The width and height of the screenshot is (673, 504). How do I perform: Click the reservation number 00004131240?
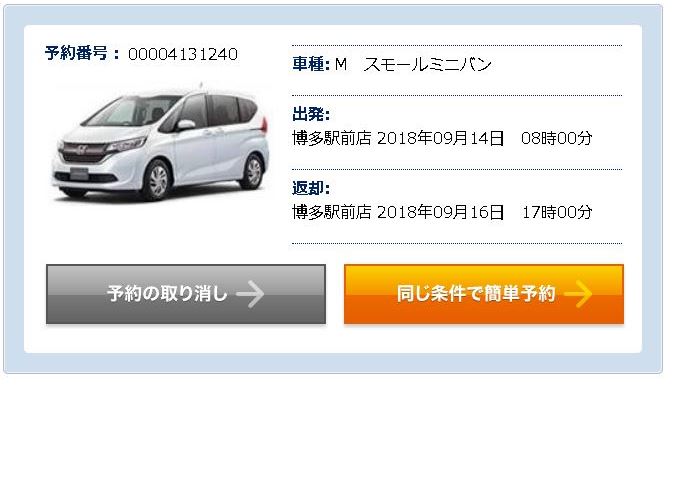[x=183, y=54]
